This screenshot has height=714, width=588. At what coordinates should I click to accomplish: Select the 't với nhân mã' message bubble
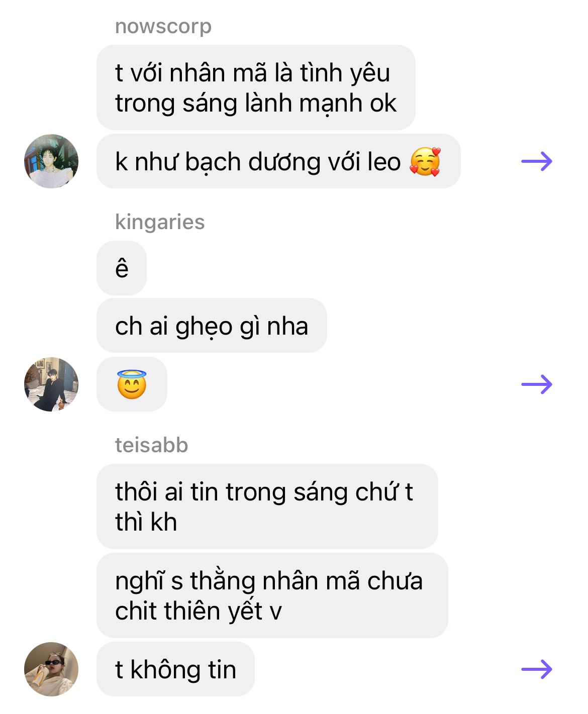(256, 87)
